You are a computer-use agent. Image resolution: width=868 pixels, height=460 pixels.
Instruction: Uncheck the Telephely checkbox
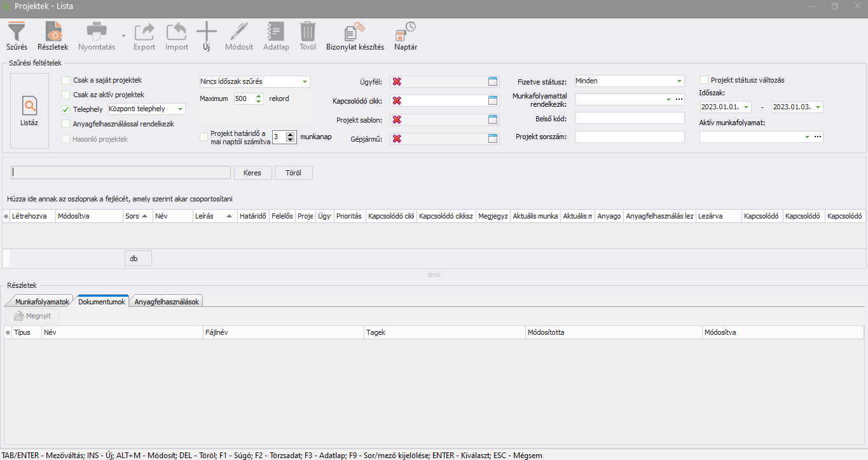66,109
